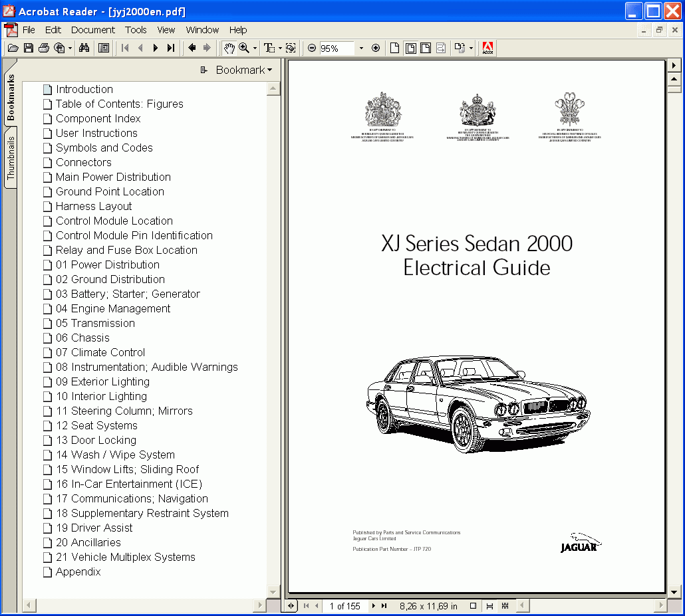Go to last page from status bar
Screen dimensions: 685x616
pyautogui.click(x=384, y=606)
